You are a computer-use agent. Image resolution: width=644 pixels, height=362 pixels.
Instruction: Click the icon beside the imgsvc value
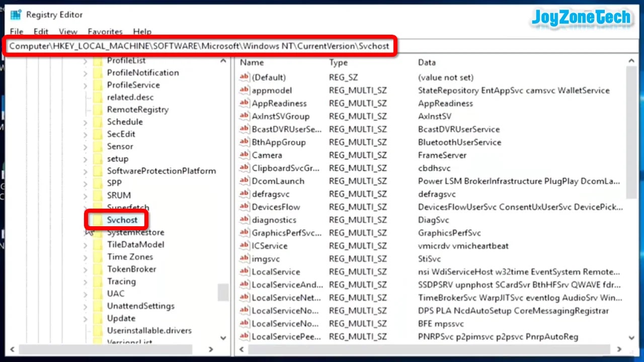pyautogui.click(x=245, y=259)
